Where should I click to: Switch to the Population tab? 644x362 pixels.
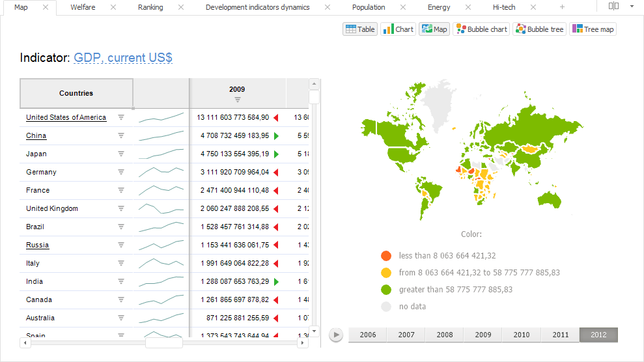click(x=369, y=7)
